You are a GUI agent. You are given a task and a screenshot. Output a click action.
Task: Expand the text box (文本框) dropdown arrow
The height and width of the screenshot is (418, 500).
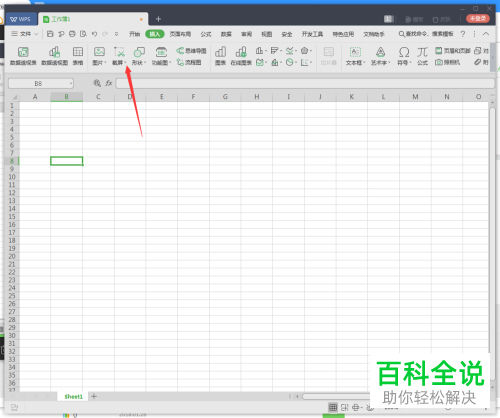[x=364, y=63]
